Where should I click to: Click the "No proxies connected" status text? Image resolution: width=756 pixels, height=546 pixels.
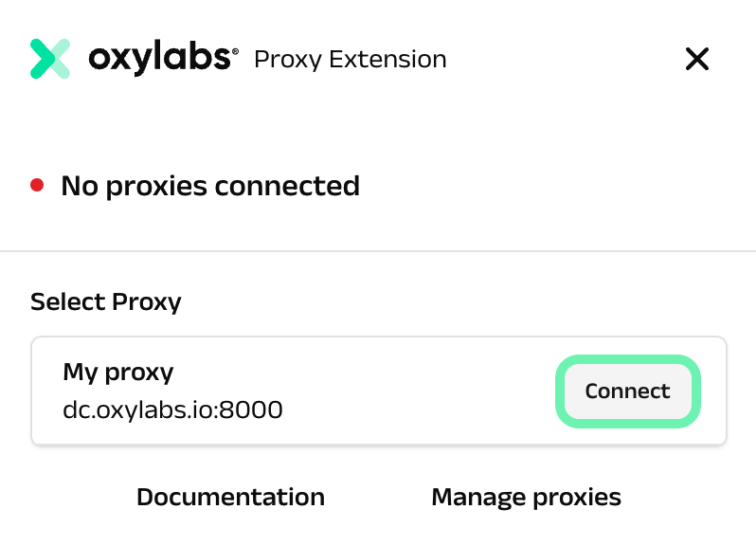[x=210, y=186]
